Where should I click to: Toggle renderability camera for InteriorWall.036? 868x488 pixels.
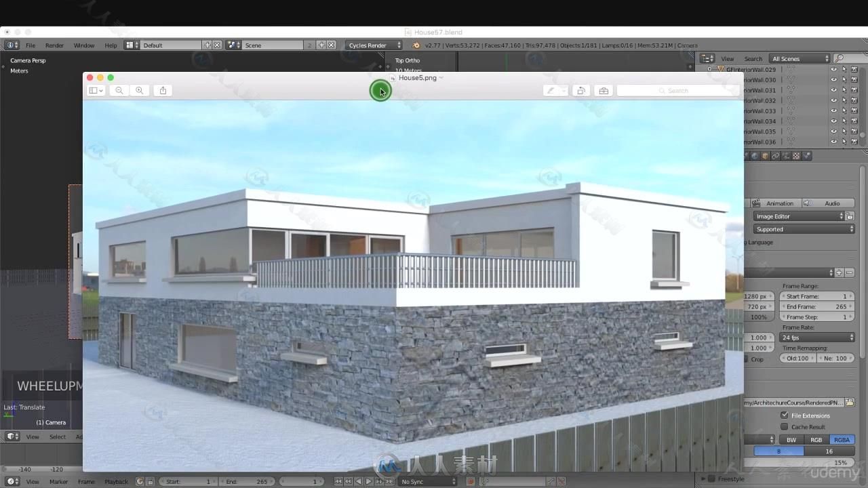pyautogui.click(x=854, y=142)
